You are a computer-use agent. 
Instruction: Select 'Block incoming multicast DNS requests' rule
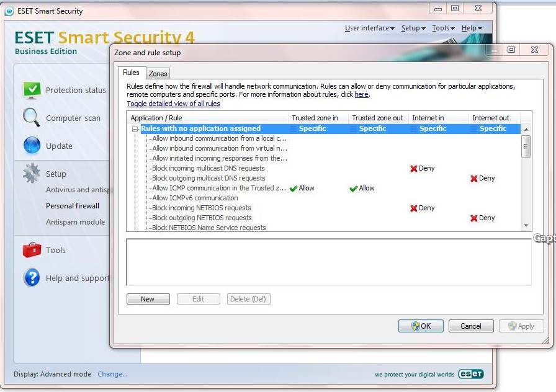[208, 168]
